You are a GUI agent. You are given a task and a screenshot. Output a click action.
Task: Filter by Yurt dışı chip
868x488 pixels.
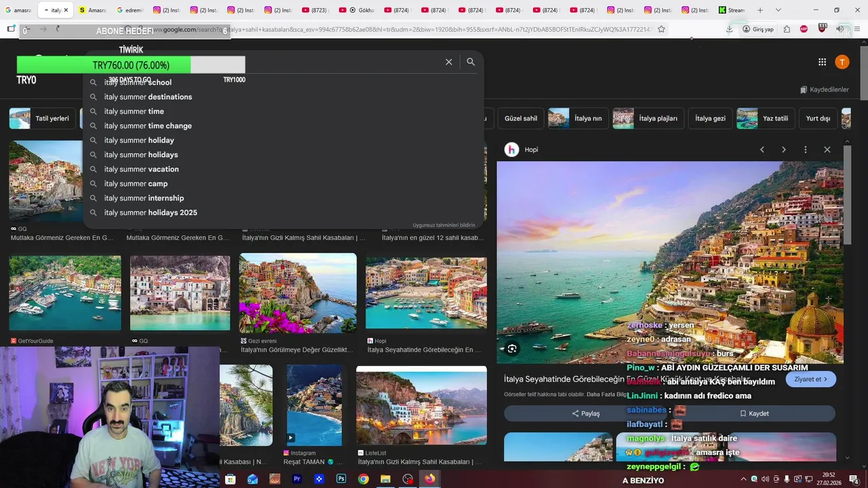(x=818, y=118)
